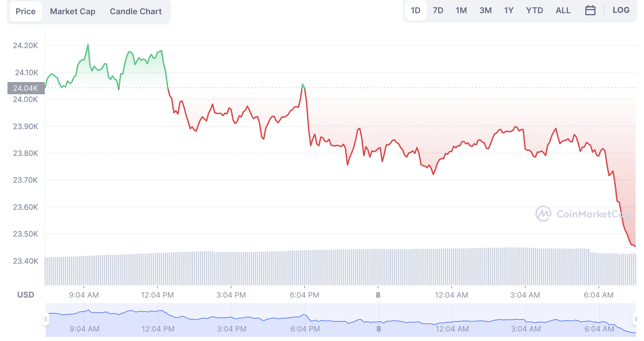Select the 7D time range
The height and width of the screenshot is (341, 644).
(438, 11)
